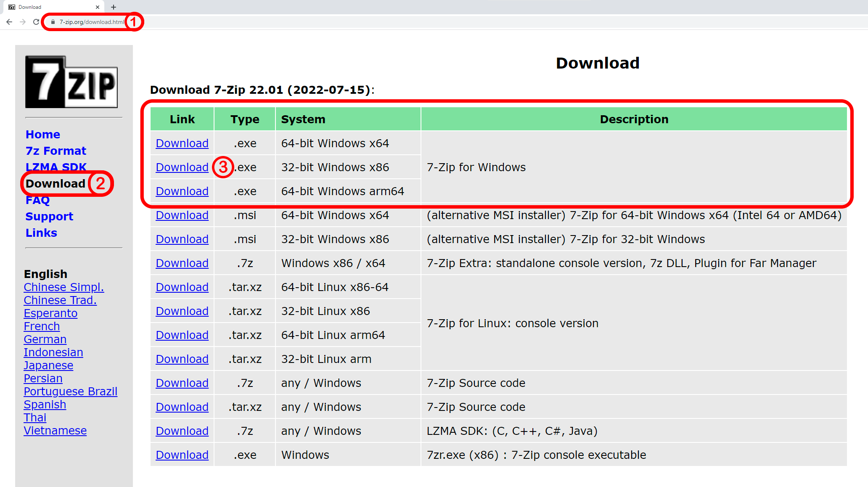This screenshot has height=487, width=868.
Task: Switch language to Spanish
Action: pos(45,405)
